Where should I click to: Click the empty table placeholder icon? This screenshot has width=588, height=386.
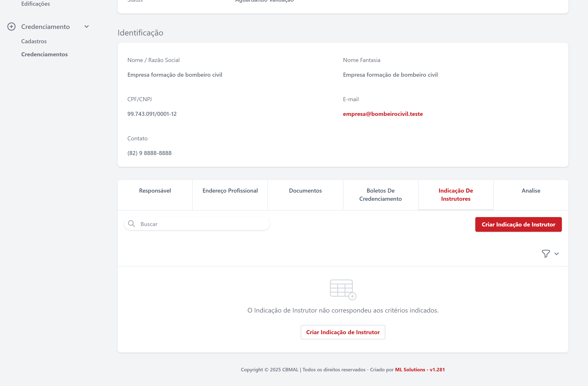point(343,289)
